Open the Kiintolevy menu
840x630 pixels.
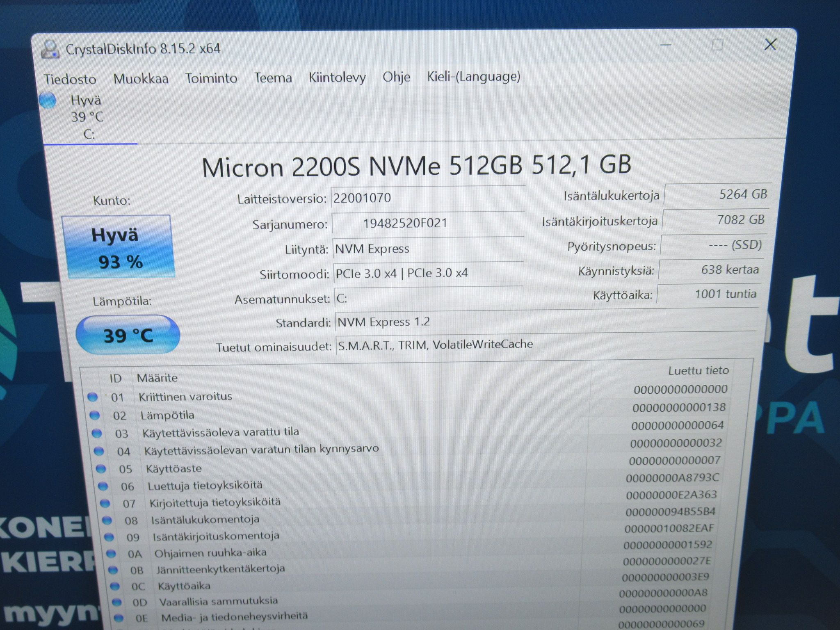tap(337, 77)
